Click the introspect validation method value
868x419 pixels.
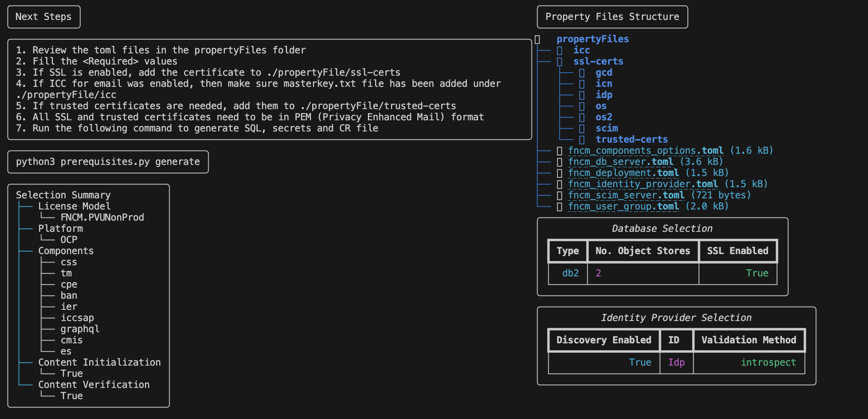coord(768,362)
